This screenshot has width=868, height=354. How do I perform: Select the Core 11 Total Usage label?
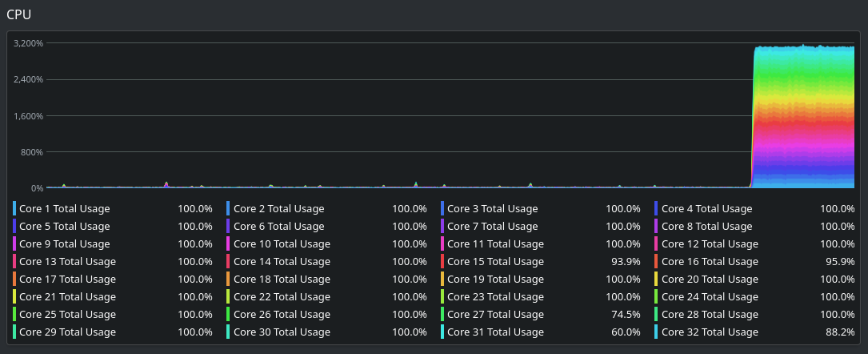pos(495,244)
